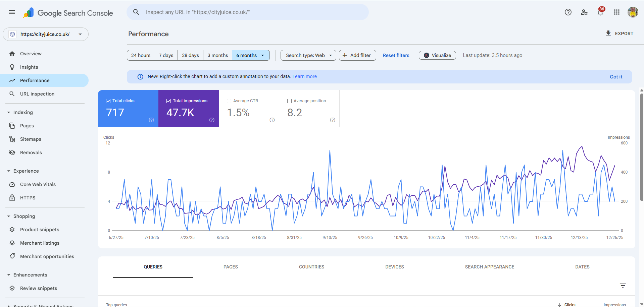Open the Search type: Web dropdown
The height and width of the screenshot is (307, 644).
click(308, 55)
